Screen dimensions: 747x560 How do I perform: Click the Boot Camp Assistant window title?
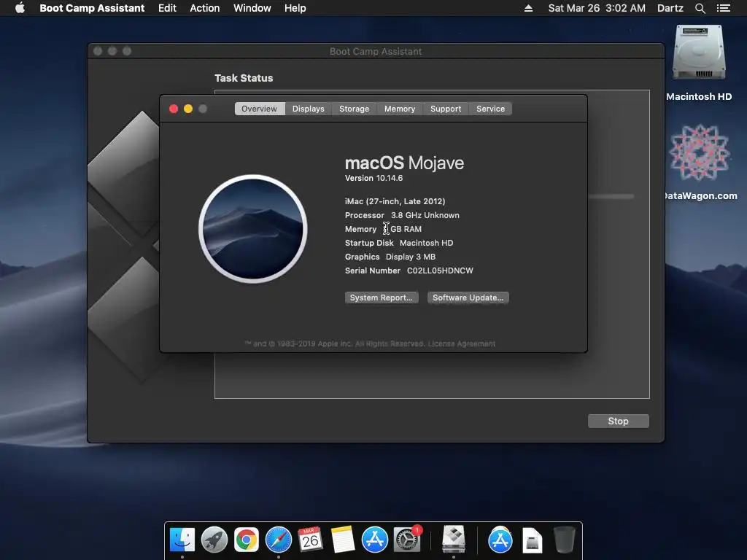pos(376,52)
